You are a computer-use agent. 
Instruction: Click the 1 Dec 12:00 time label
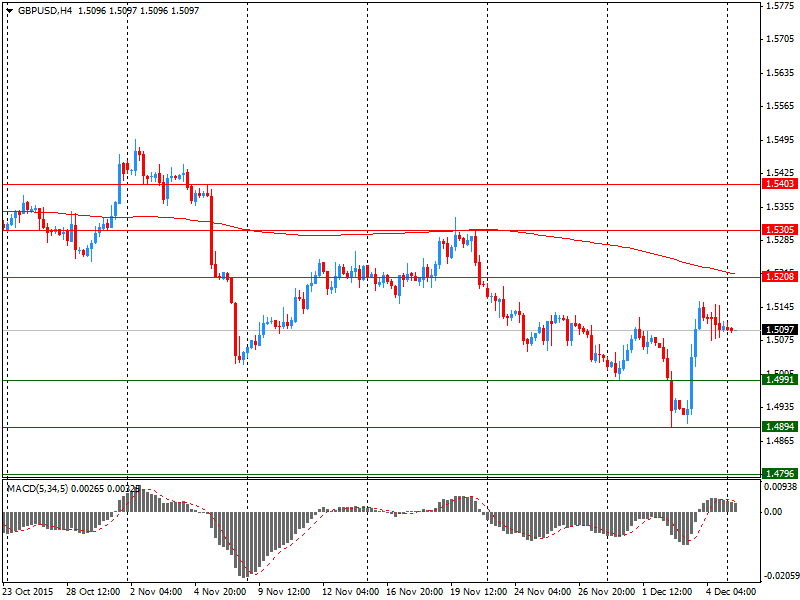[668, 592]
